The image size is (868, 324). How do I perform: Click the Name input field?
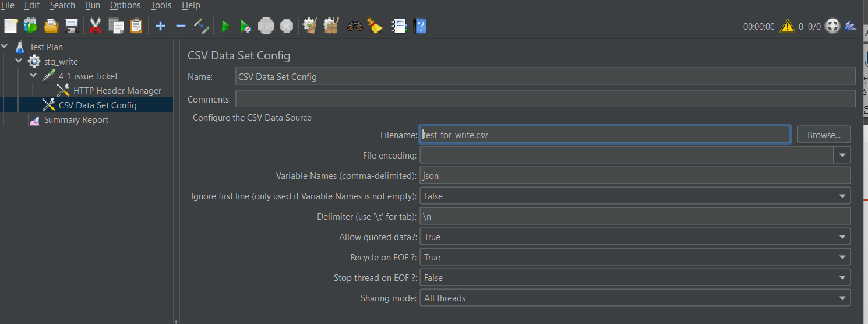[x=545, y=76]
